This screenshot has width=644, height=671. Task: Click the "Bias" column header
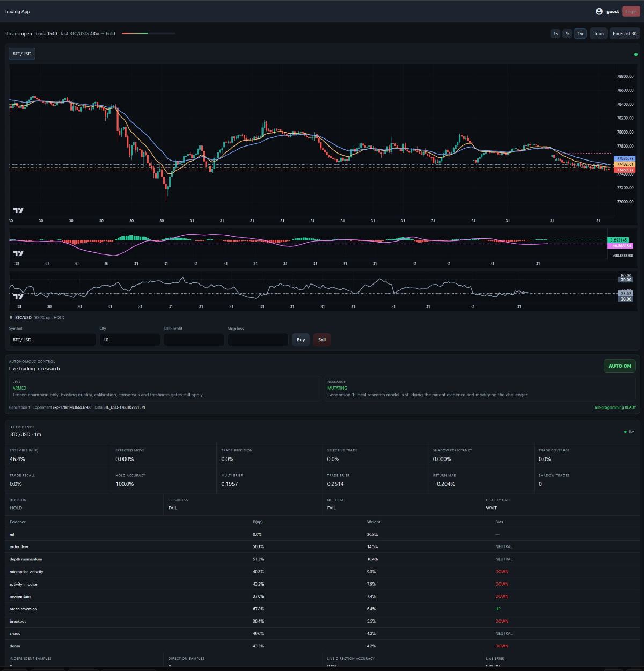click(499, 522)
